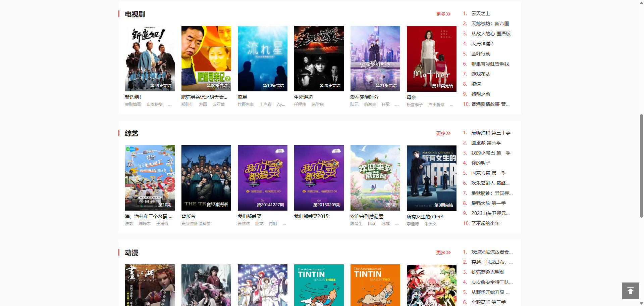Open the Tintin Season Two poster
The width and height of the screenshot is (644, 306).
coord(375,285)
